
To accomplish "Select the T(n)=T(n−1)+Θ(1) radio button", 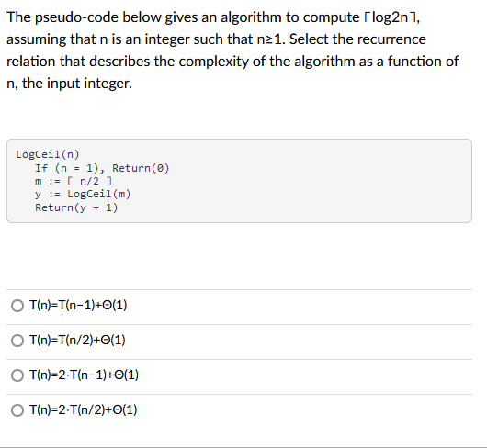I will coord(17,306).
